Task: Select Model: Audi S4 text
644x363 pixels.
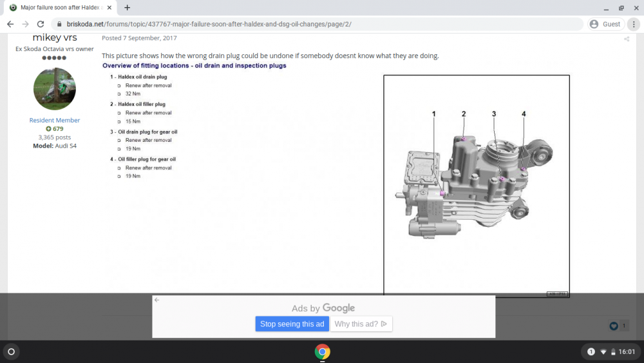Action: coord(55,146)
